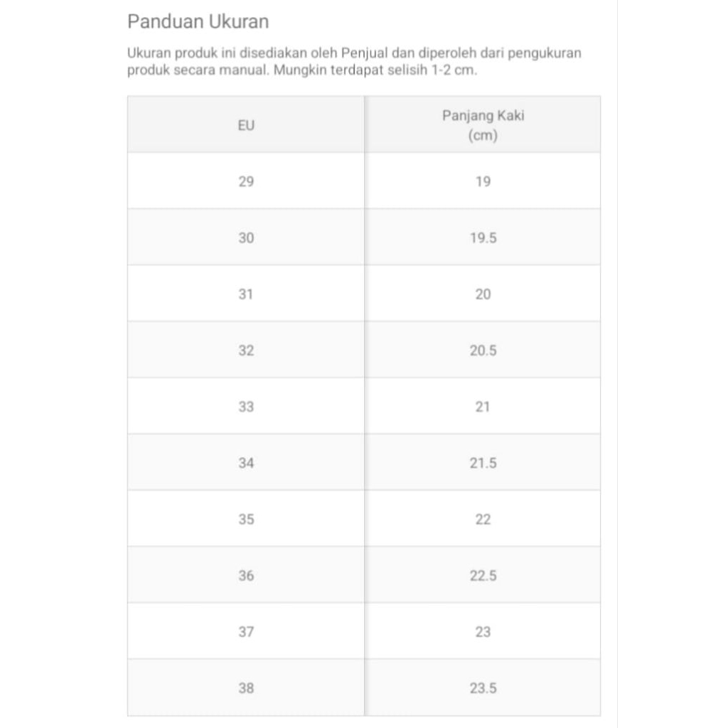Select EU size 36 cell
728x728 pixels.
246,575
